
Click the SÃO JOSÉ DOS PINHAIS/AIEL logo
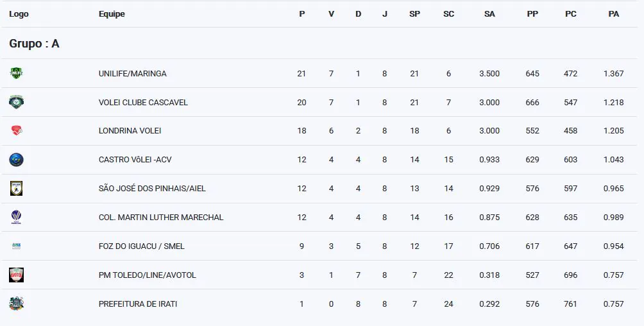(16, 189)
